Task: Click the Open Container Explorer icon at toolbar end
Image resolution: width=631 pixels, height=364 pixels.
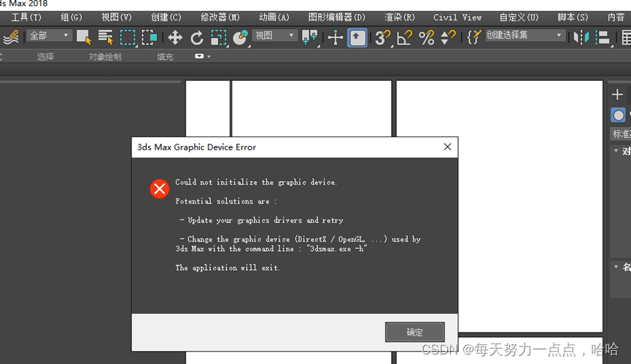Action: [x=626, y=38]
